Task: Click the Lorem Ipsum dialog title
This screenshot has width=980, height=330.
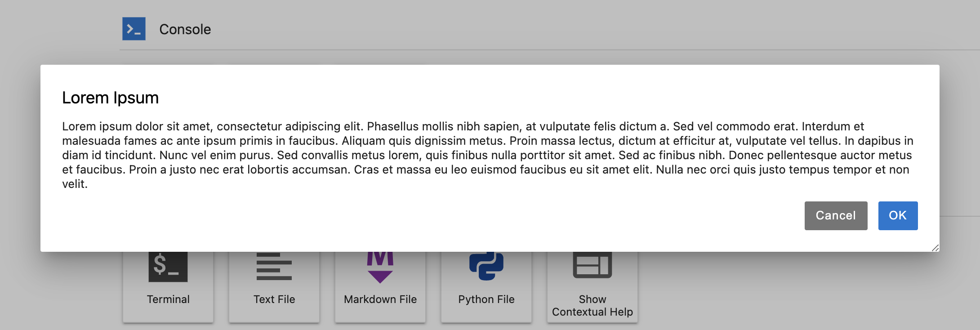Action: pos(110,97)
